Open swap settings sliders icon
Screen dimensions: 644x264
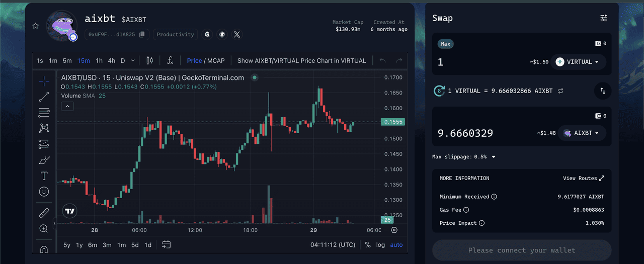coord(604,18)
